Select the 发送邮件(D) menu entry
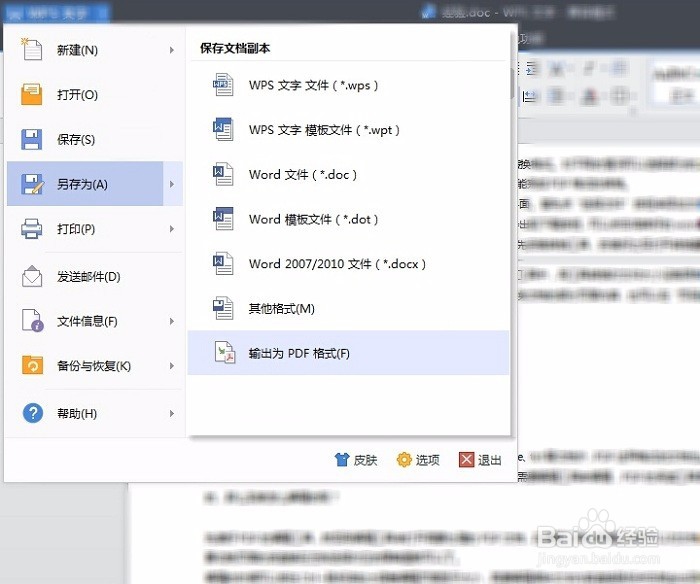The width and height of the screenshot is (700, 584). point(95,276)
